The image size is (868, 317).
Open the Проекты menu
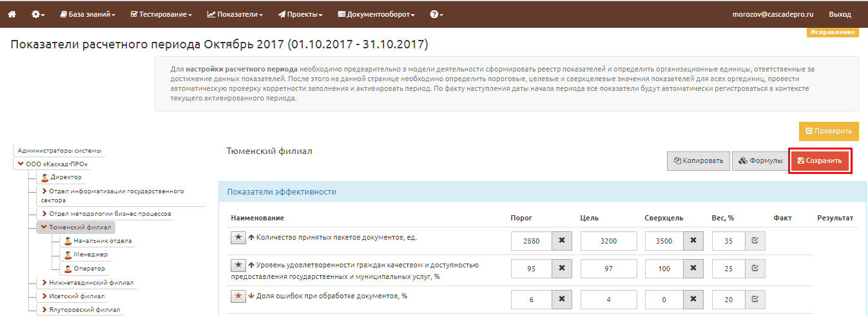300,14
